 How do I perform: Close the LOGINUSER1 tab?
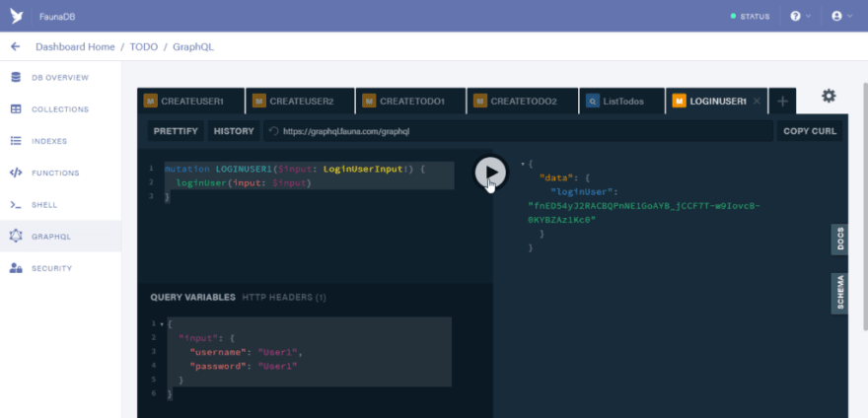click(x=757, y=102)
